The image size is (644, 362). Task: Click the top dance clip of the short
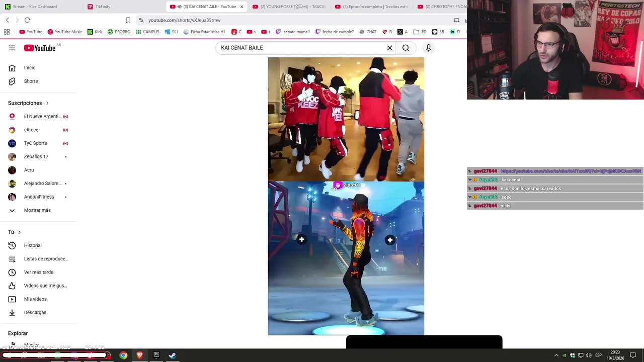[x=346, y=119]
